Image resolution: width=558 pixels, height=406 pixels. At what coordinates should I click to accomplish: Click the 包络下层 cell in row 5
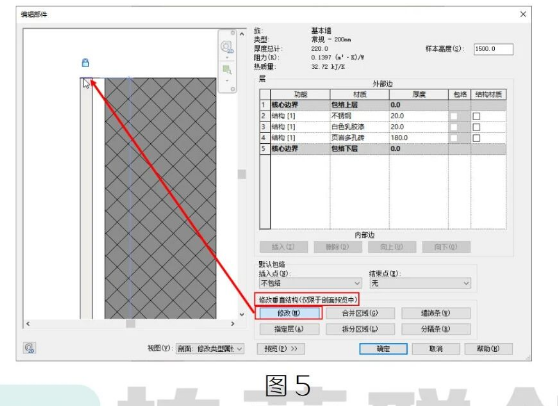360,149
